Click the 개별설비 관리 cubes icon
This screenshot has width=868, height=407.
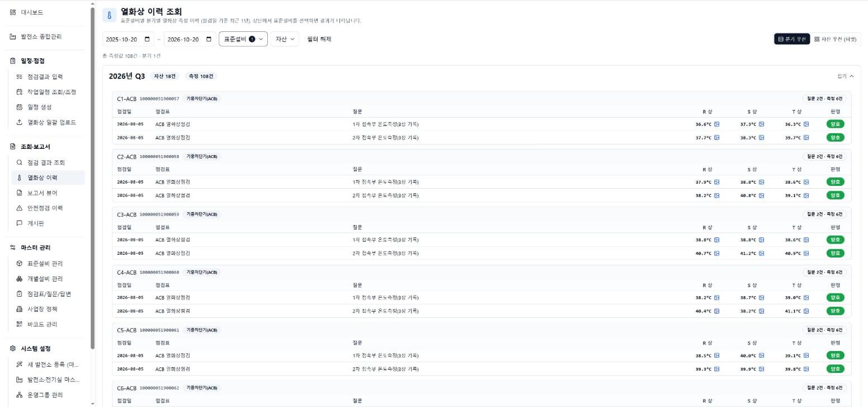[x=20, y=278]
